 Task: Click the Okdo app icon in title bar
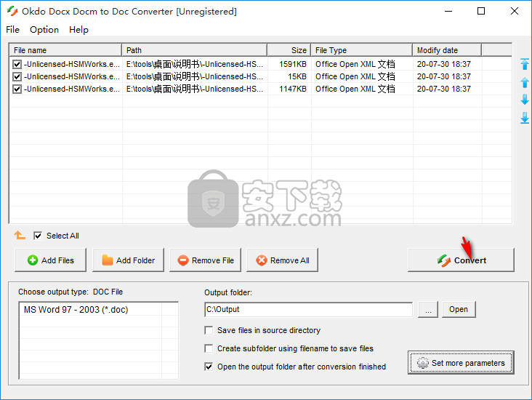click(x=12, y=11)
